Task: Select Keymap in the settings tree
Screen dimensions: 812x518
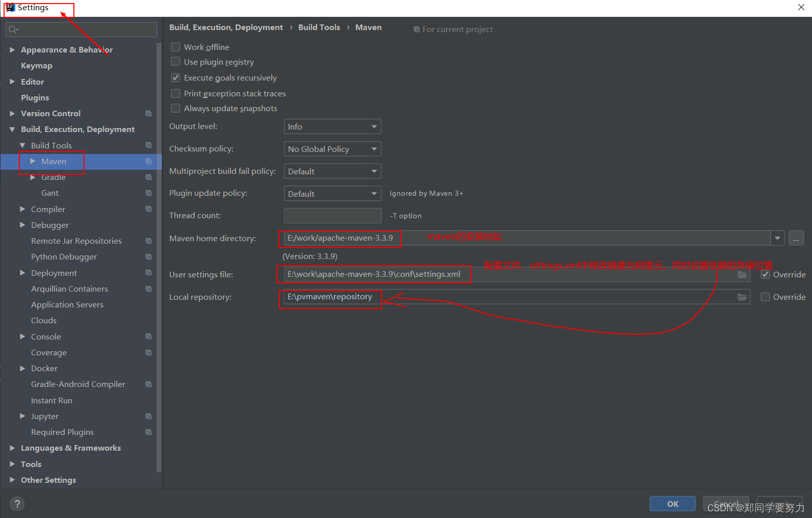Action: click(x=36, y=66)
